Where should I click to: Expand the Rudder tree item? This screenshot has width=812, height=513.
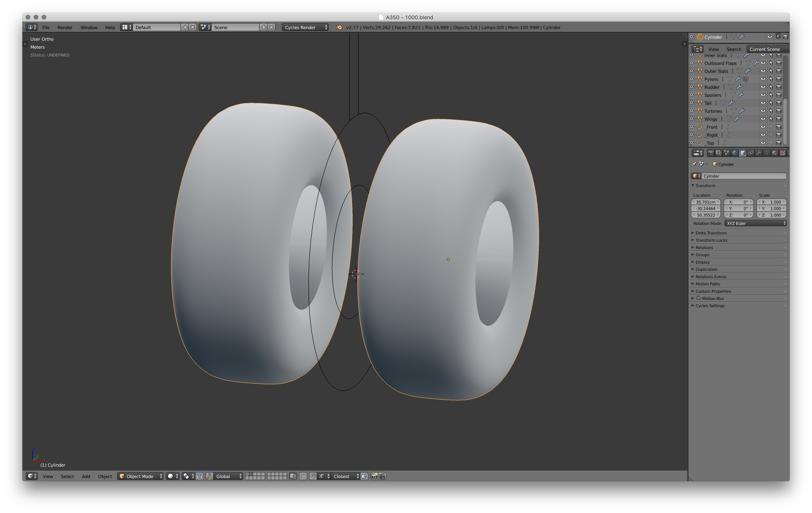(692, 87)
